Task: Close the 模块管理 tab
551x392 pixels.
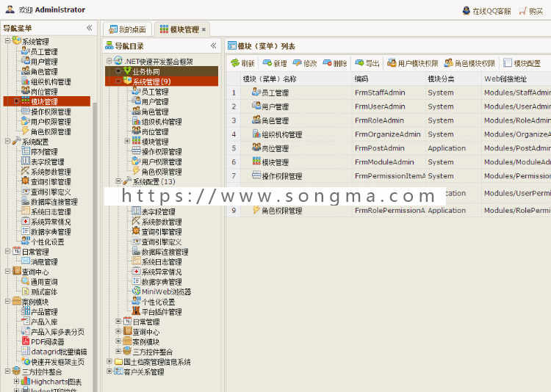Action: pyautogui.click(x=204, y=30)
